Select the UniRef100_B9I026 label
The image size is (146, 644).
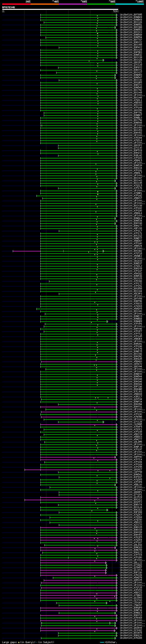[131, 22]
